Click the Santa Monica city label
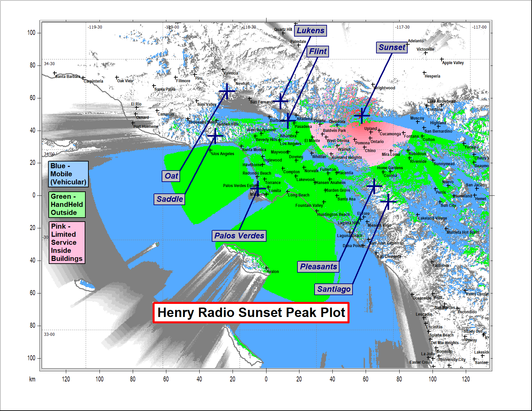The width and height of the screenshot is (532, 411). (254, 150)
